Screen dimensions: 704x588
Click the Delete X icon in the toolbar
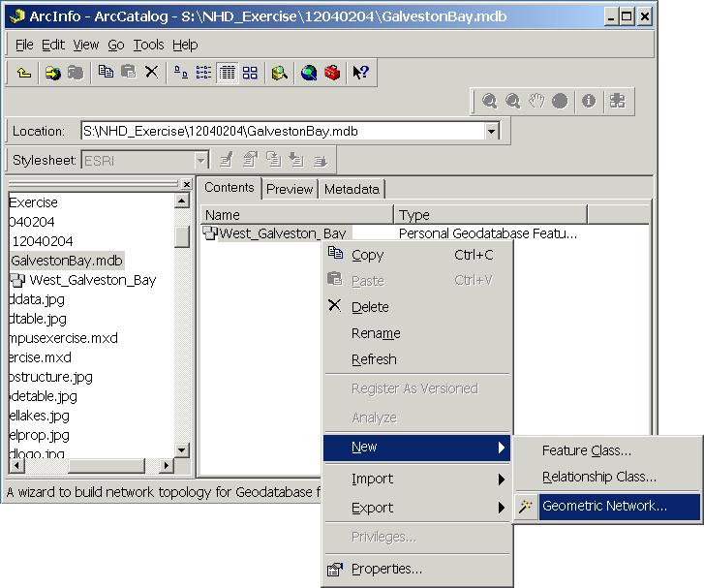pos(151,73)
